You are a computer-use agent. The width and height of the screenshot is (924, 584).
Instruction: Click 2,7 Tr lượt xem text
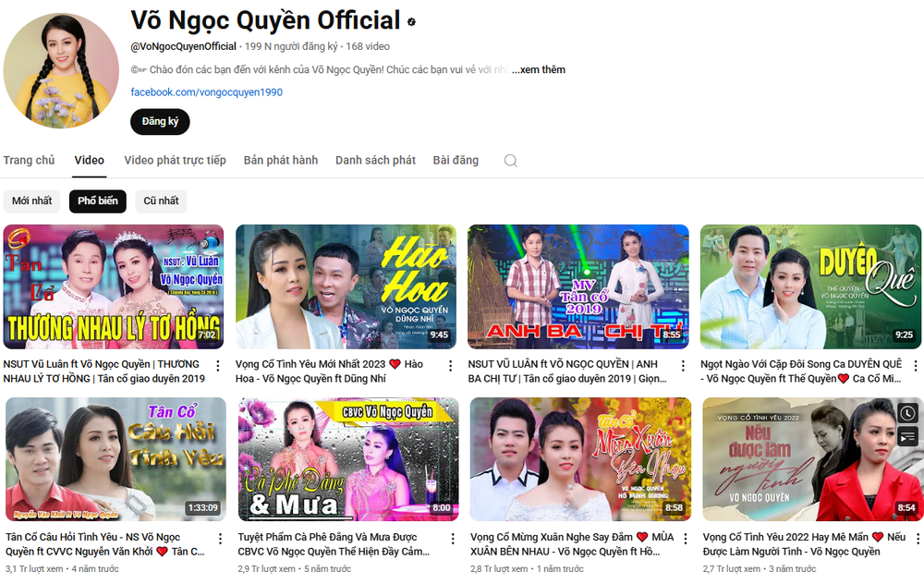point(731,569)
